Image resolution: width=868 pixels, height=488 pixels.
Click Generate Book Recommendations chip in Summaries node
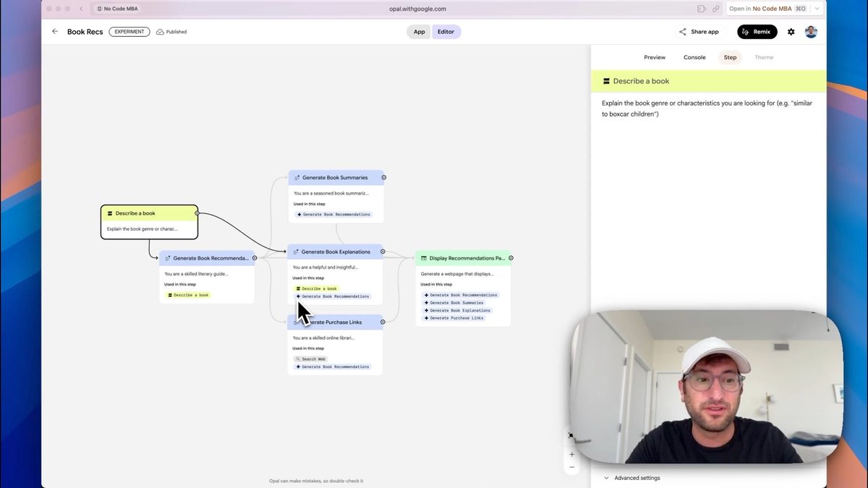pos(333,214)
